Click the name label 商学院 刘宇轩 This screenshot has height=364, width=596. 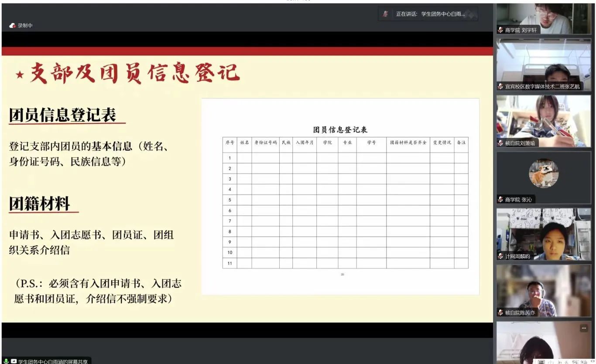pos(521,30)
